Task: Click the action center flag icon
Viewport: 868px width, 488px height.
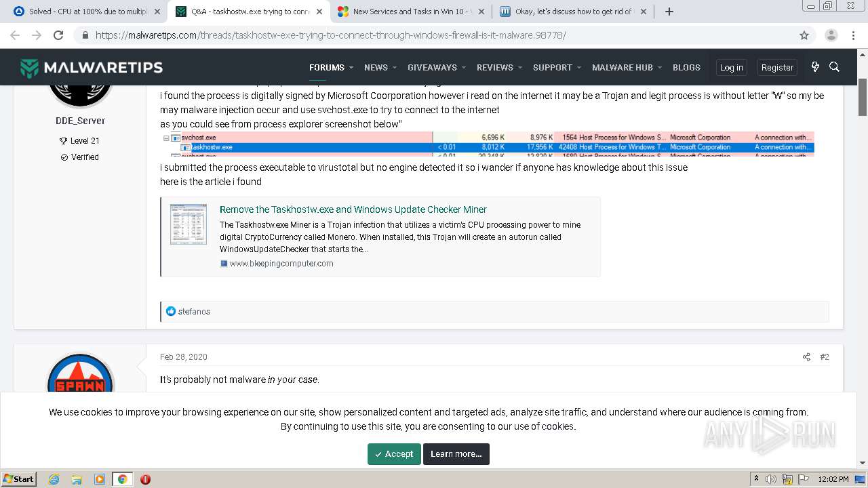Action: (x=802, y=479)
